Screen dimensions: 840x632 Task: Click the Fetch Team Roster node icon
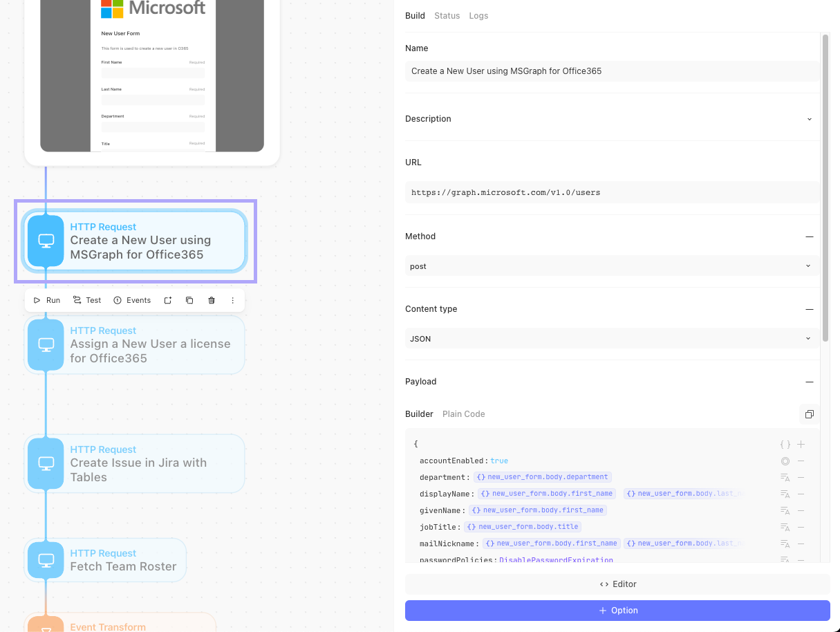tap(46, 559)
